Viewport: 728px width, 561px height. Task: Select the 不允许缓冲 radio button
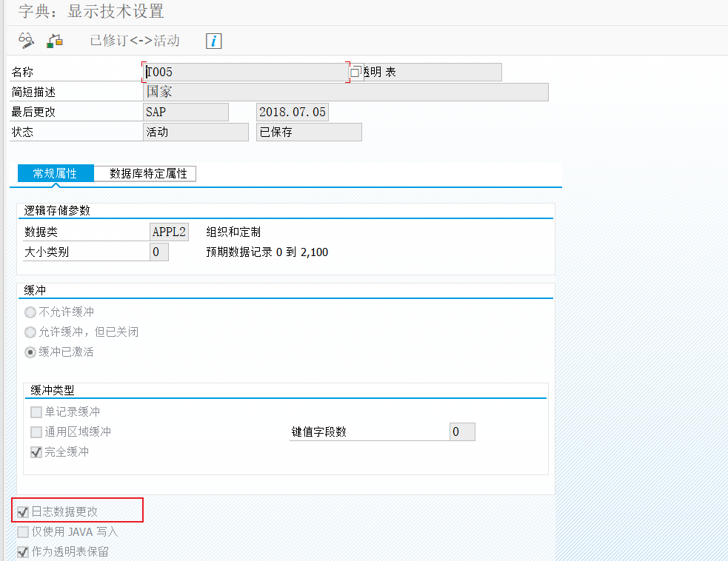pyautogui.click(x=30, y=312)
